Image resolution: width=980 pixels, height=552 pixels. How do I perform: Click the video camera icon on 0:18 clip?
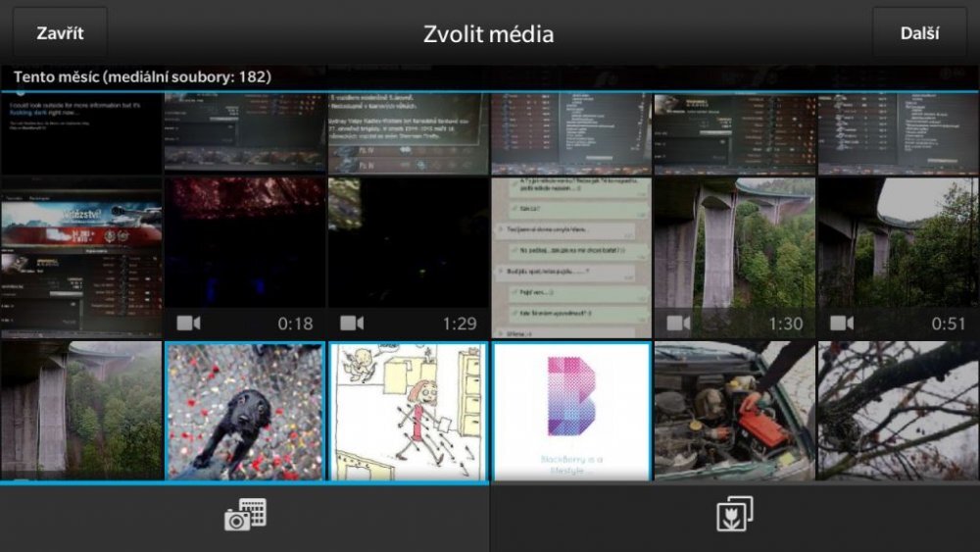tap(189, 323)
